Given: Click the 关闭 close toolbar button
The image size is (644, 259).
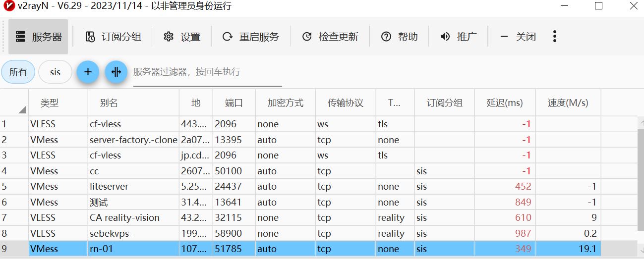Looking at the screenshot, I should pyautogui.click(x=518, y=37).
